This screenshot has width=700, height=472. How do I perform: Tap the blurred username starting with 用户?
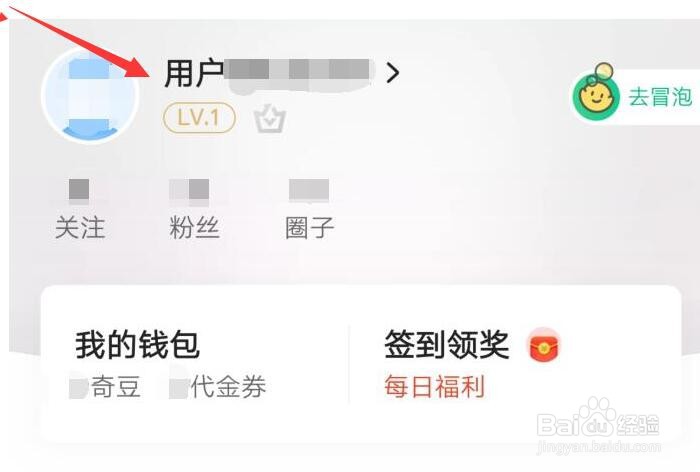(269, 74)
